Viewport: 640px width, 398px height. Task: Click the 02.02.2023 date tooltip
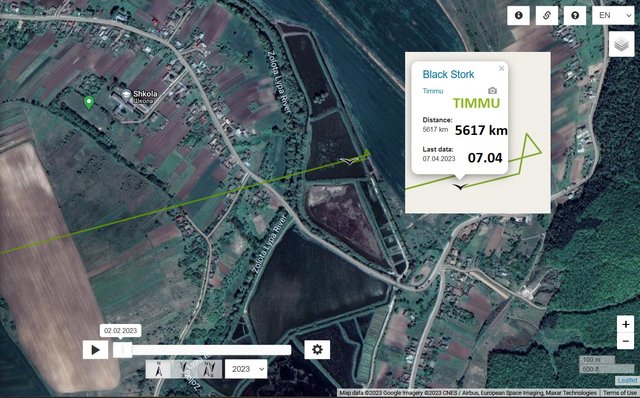point(120,331)
